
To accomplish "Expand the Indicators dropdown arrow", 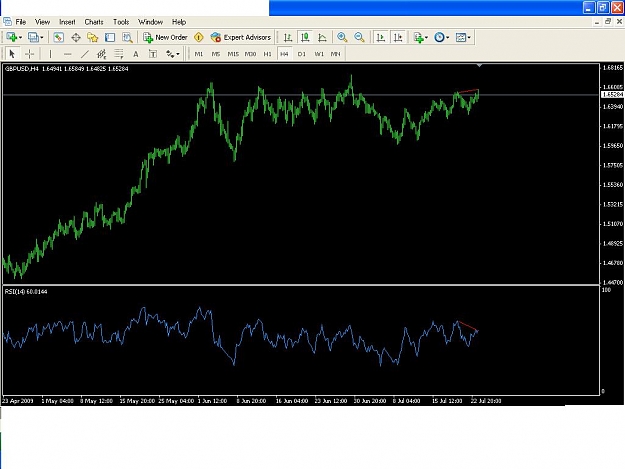I will 426,38.
